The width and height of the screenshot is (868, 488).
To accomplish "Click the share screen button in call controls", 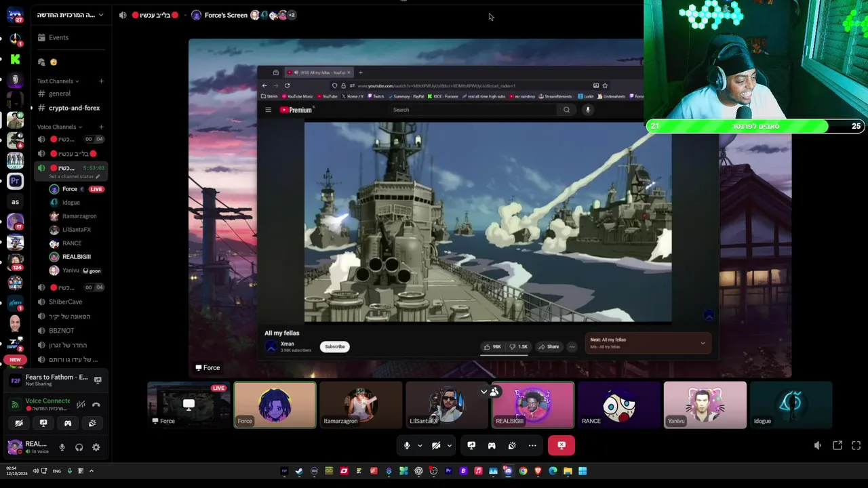I will click(471, 445).
